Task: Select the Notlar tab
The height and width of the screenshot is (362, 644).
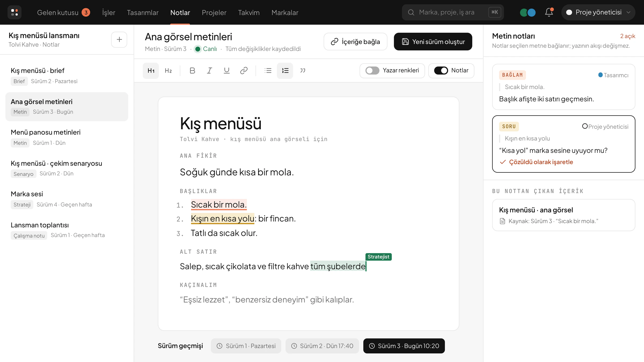Action: click(x=180, y=13)
